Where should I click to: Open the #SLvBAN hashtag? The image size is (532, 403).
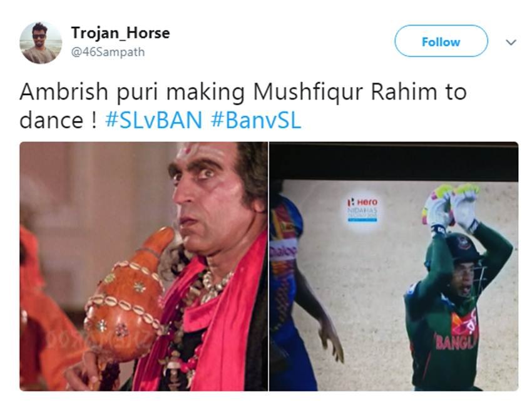click(x=154, y=120)
